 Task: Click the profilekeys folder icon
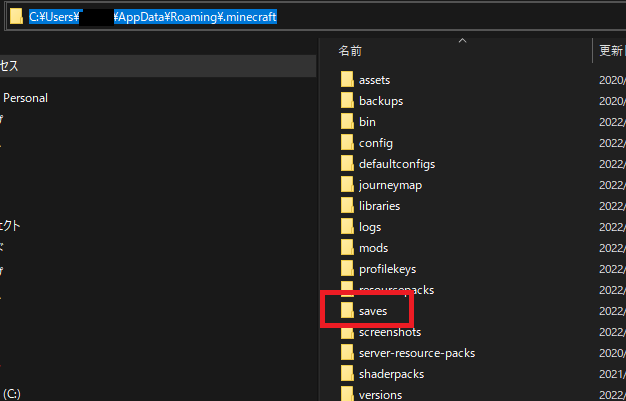pos(347,269)
